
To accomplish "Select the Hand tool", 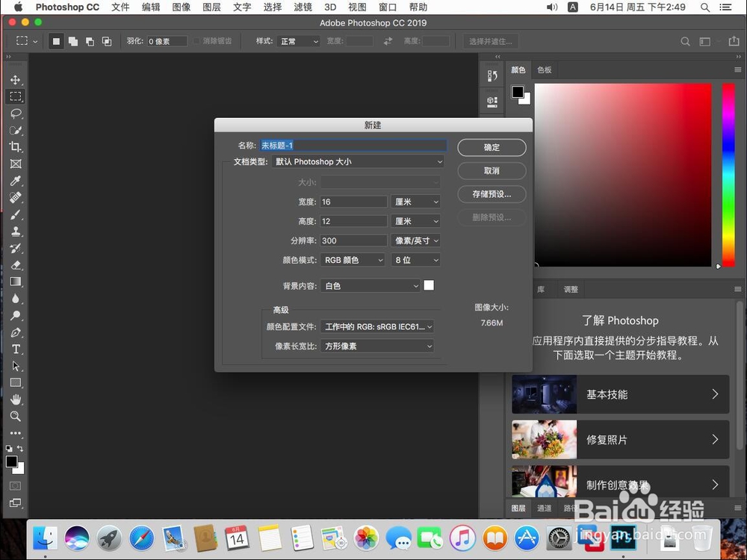I will click(x=16, y=399).
